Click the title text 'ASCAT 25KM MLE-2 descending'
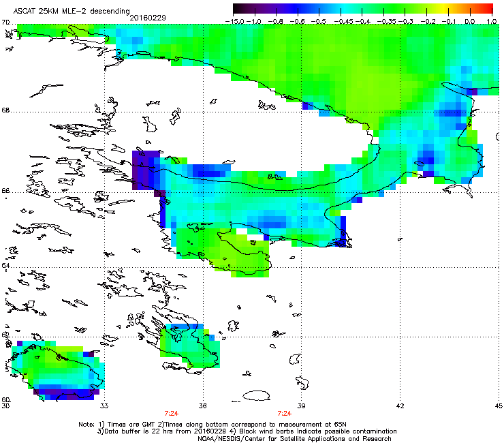Image resolution: width=504 pixels, height=443 pixels. 72,12
